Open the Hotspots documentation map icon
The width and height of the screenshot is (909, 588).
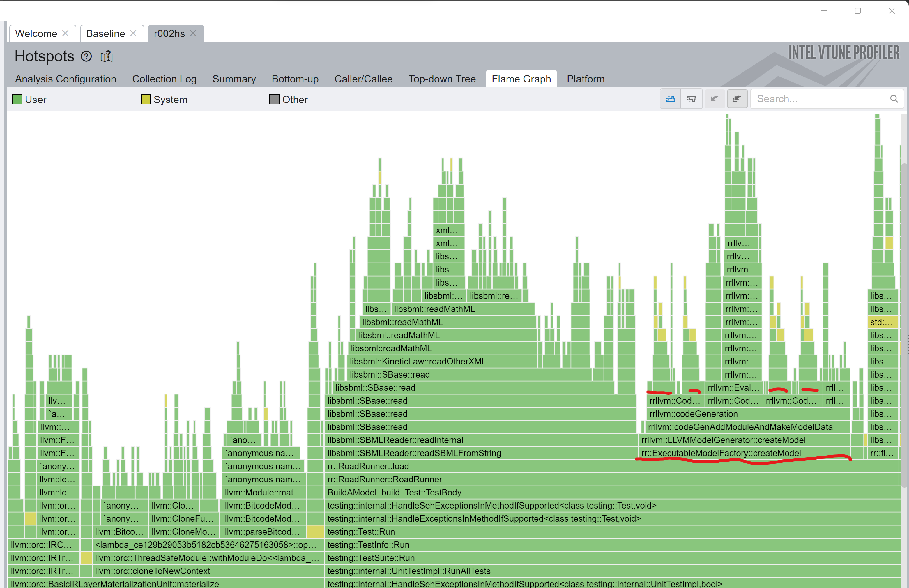point(106,56)
